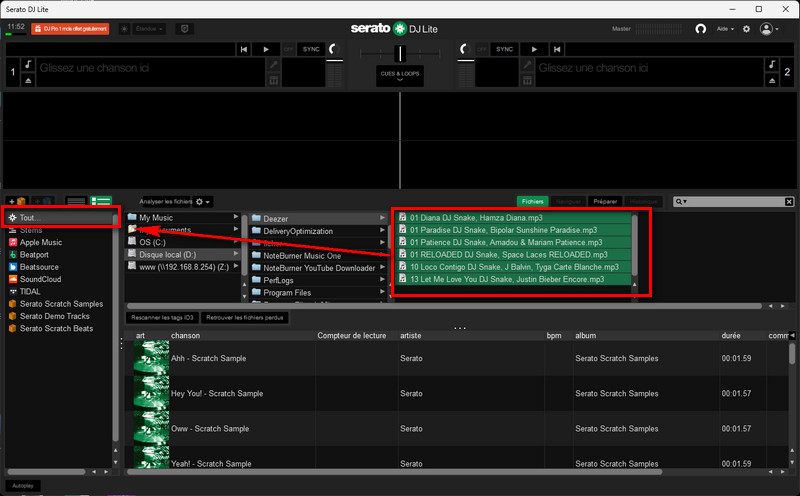Click the edit grid pencil icon on deck 2
800x496 pixels.
tap(528, 65)
